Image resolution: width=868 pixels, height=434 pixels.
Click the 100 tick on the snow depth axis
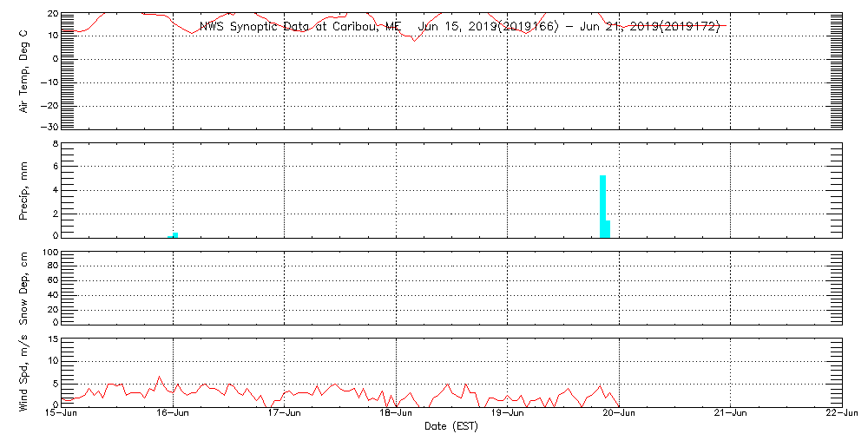click(x=49, y=253)
